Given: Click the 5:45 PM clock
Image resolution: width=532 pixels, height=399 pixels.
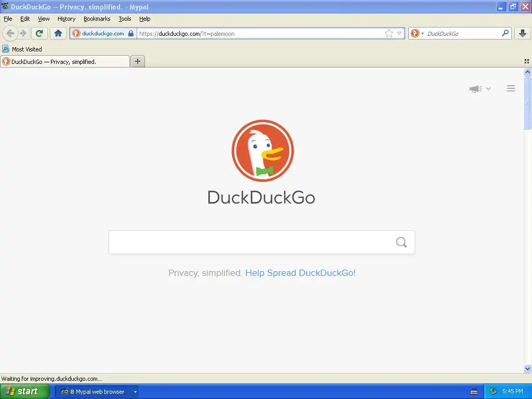Looking at the screenshot, I should point(513,391).
